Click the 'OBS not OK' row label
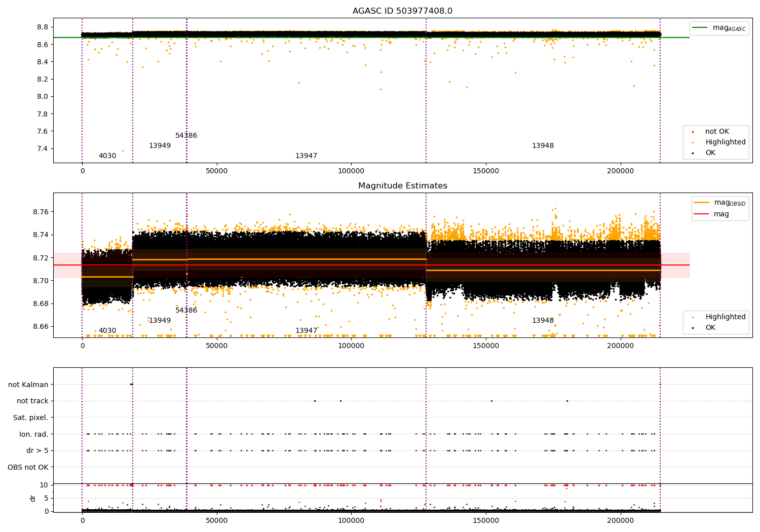 pyautogui.click(x=28, y=467)
